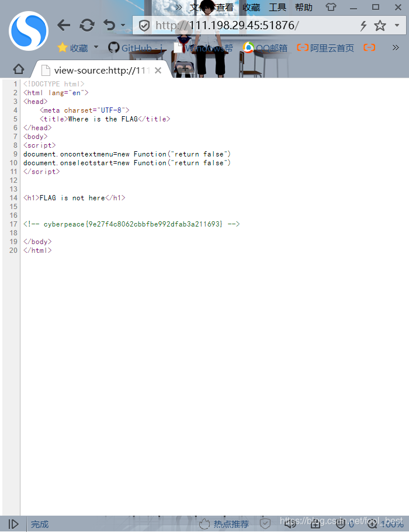Screen dimensions: 409x532
Task: Toggle page sound speaker icon
Action: (290, 524)
